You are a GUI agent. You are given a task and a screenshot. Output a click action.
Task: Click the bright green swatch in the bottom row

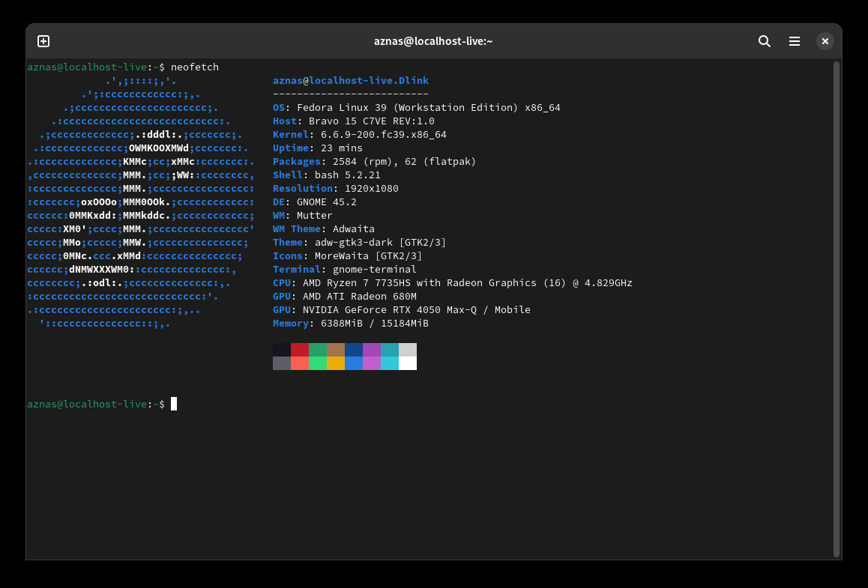tap(318, 363)
